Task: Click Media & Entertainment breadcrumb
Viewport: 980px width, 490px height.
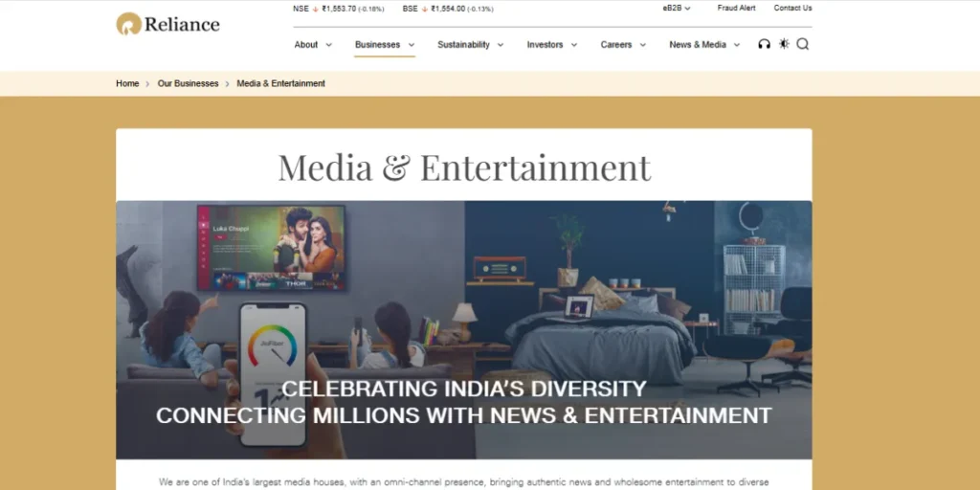Action: click(x=280, y=83)
